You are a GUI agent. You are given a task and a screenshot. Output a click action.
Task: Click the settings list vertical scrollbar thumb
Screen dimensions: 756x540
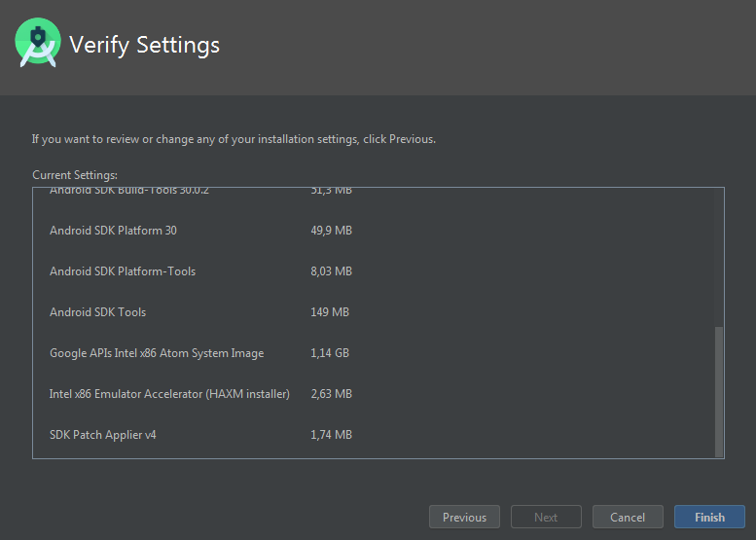click(x=719, y=391)
